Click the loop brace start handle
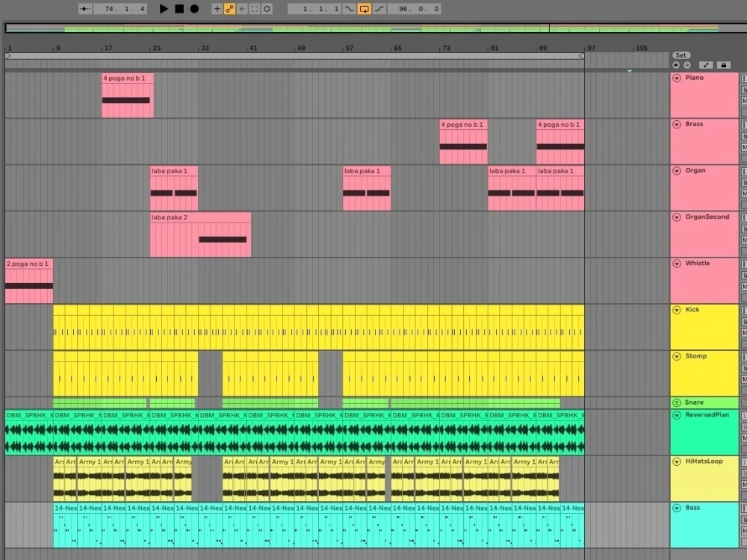Image resolution: width=747 pixels, height=560 pixels. tap(8, 56)
